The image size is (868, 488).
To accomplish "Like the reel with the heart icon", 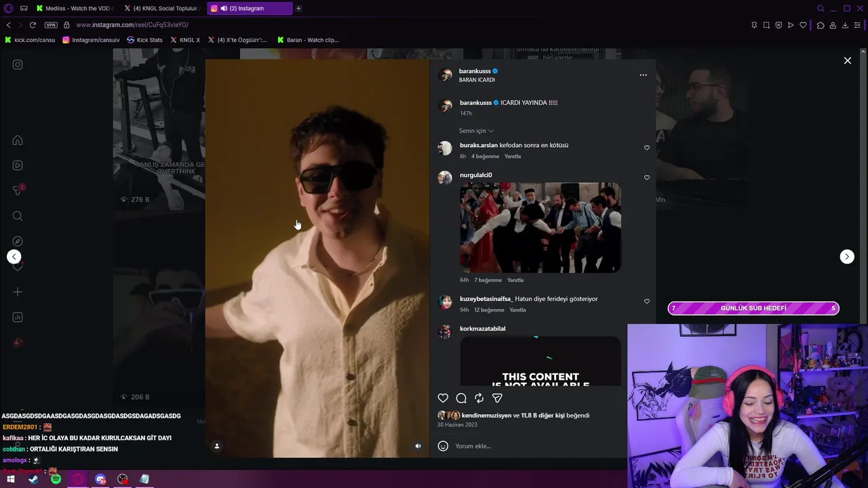I will point(443,398).
